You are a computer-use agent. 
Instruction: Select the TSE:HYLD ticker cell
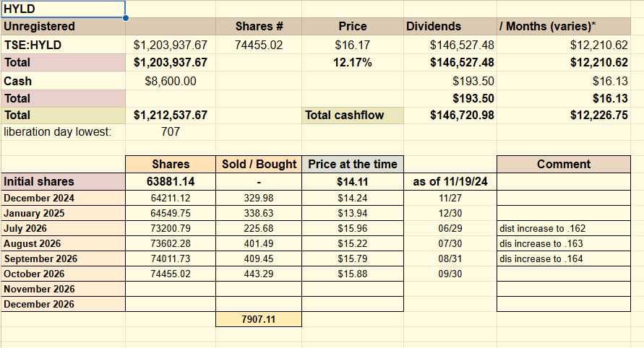tap(64, 45)
